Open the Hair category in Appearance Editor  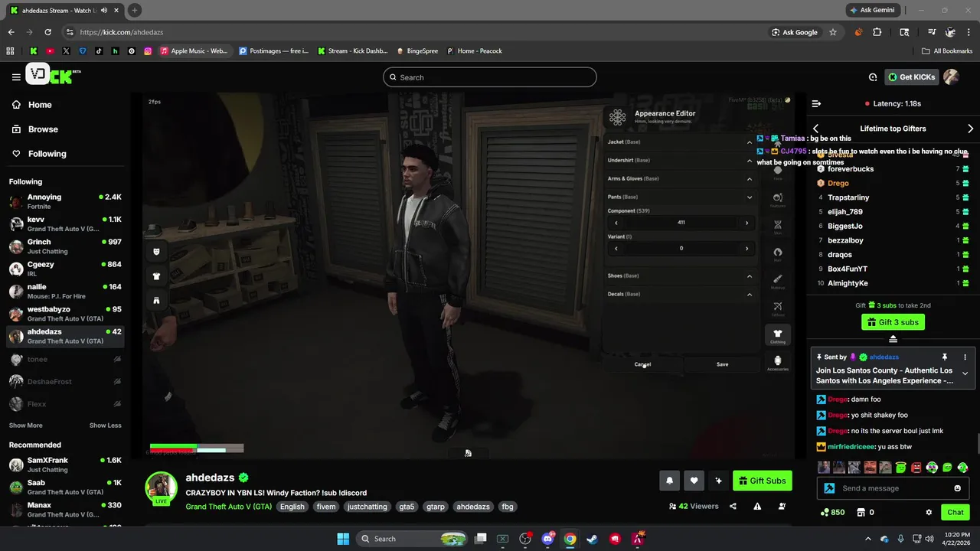778,253
